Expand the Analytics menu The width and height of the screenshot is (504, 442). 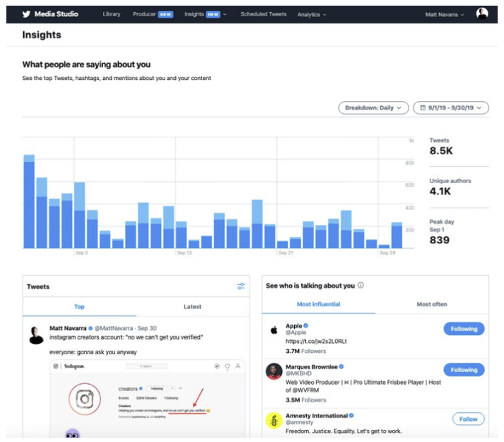pyautogui.click(x=311, y=14)
